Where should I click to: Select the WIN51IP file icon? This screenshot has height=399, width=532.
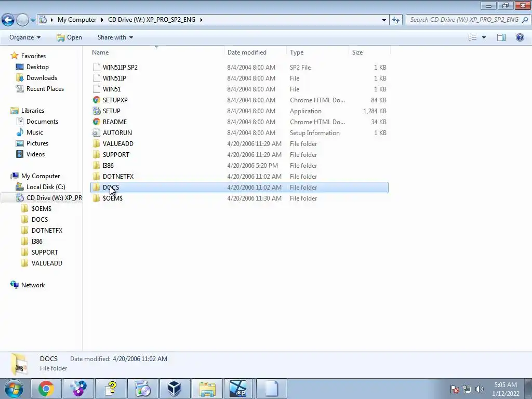tap(97, 78)
